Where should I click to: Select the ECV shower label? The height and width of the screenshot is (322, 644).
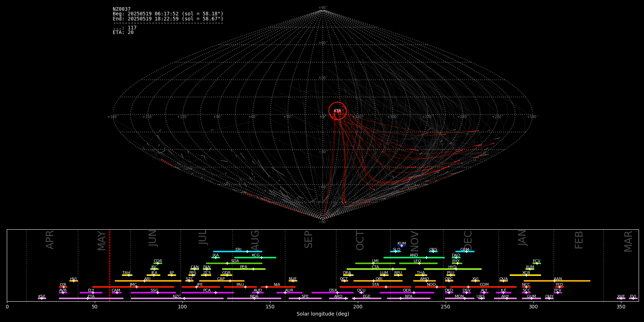coord(536,261)
